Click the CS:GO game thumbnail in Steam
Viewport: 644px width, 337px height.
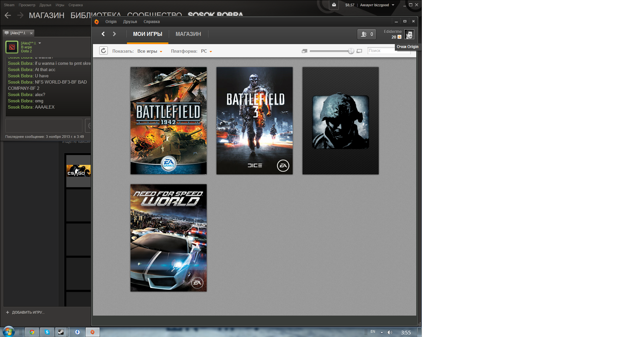(x=78, y=171)
